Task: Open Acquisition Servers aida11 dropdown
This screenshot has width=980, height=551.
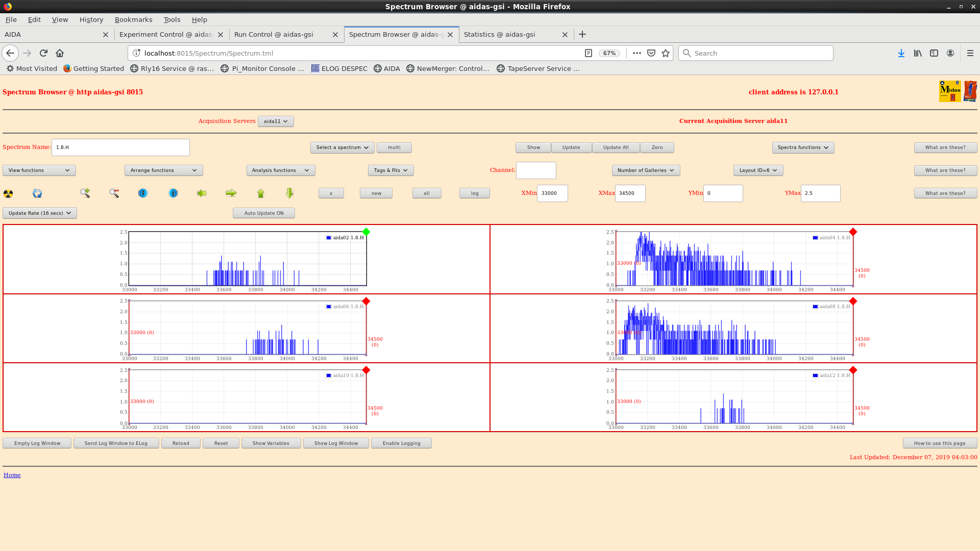Action: click(276, 121)
